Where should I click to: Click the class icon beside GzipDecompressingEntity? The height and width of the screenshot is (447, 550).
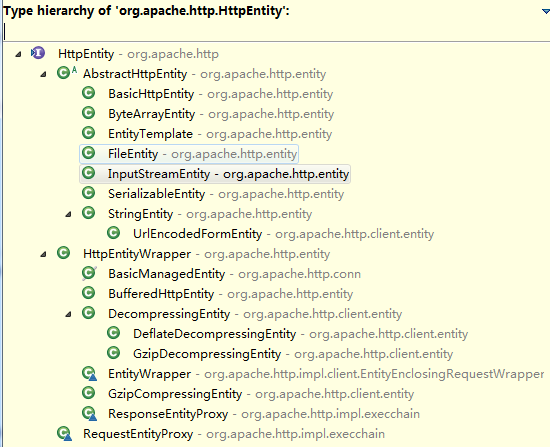click(113, 353)
